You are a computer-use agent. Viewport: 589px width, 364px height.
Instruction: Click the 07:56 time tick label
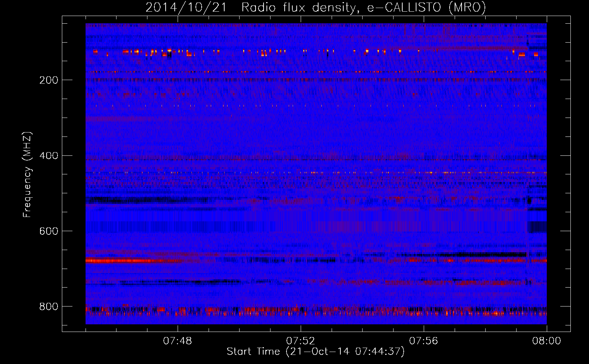tap(424, 341)
